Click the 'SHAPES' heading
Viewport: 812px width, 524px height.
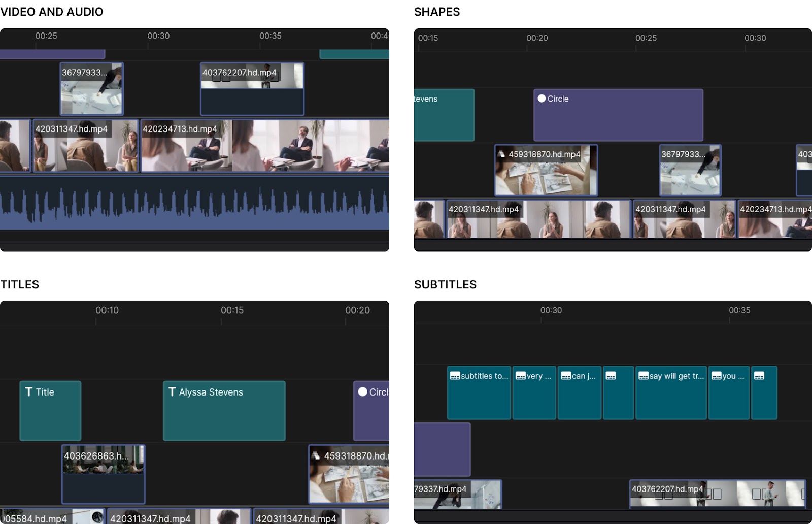[x=437, y=12]
